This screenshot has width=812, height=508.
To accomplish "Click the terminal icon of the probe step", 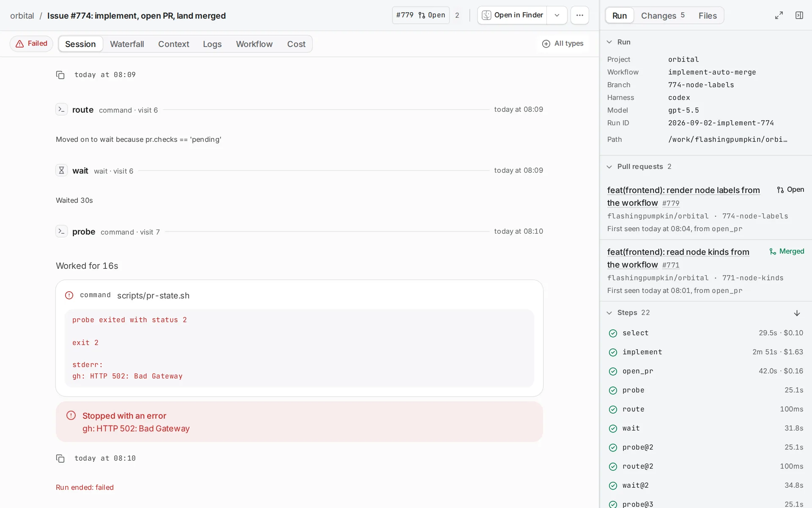I will [x=61, y=232].
